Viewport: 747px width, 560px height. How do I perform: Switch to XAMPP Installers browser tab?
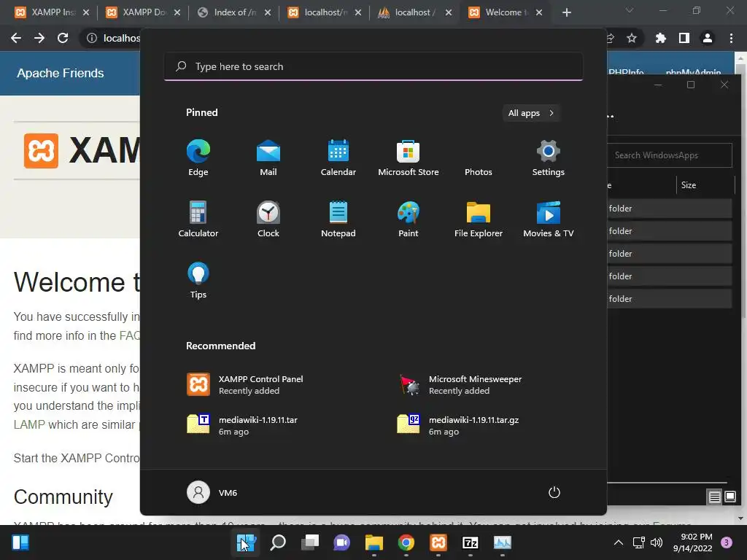(x=53, y=12)
